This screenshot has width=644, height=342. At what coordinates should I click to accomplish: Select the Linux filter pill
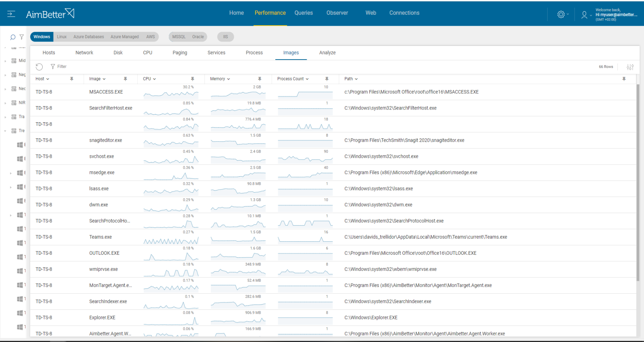tap(62, 37)
